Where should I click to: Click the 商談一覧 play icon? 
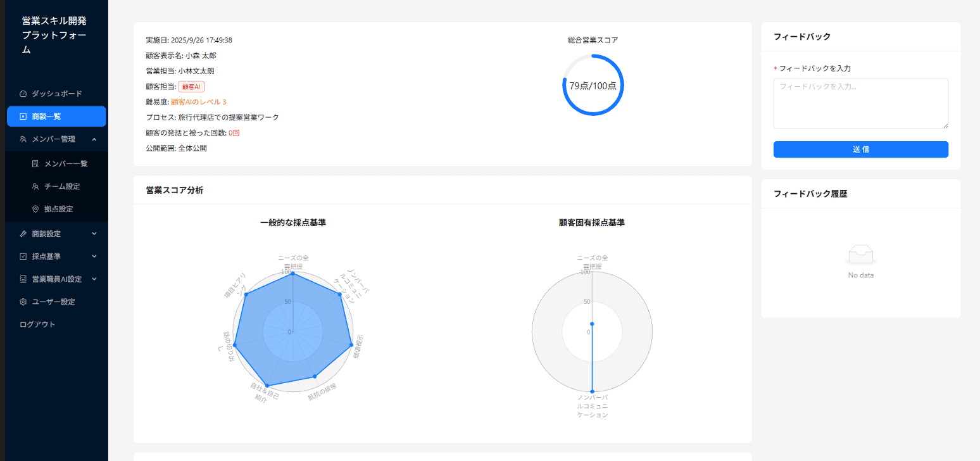click(23, 117)
